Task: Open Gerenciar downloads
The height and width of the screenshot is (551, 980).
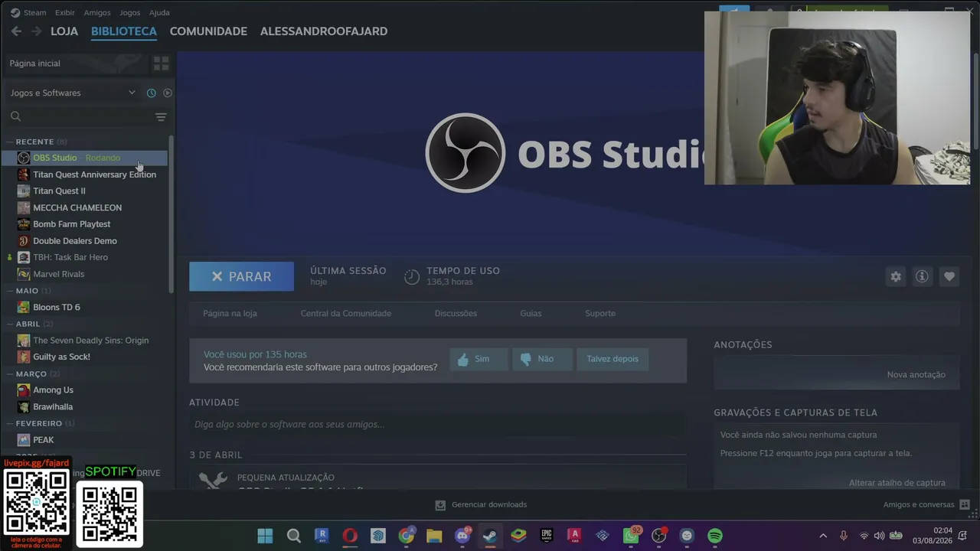Action: (482, 504)
